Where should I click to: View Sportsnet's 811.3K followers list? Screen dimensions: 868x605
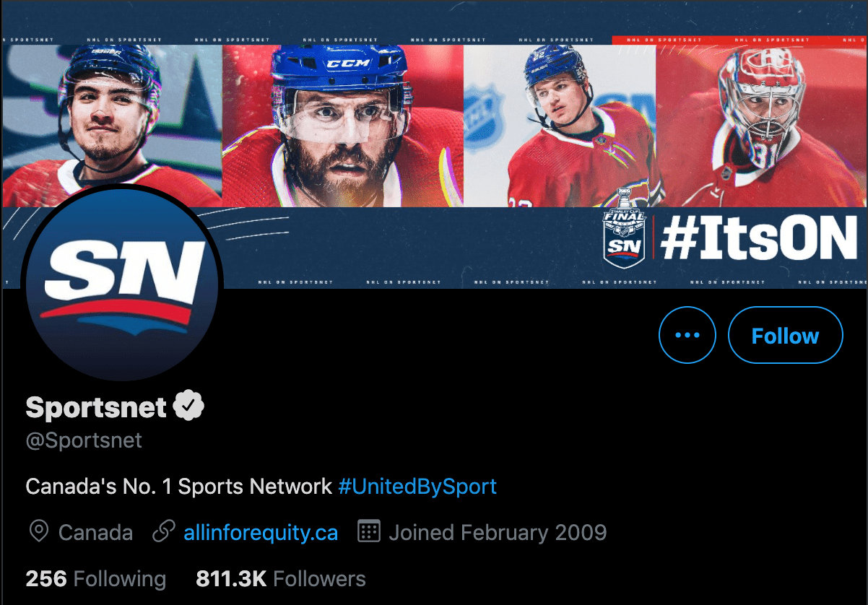[x=281, y=578]
